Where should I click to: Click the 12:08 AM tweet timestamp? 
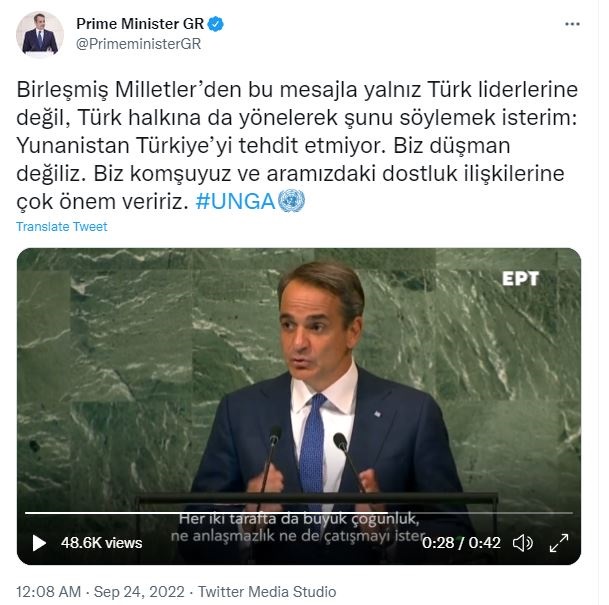tap(49, 592)
